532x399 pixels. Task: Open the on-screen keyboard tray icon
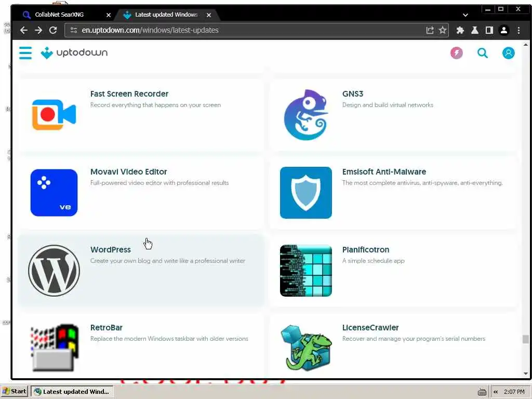tap(482, 392)
